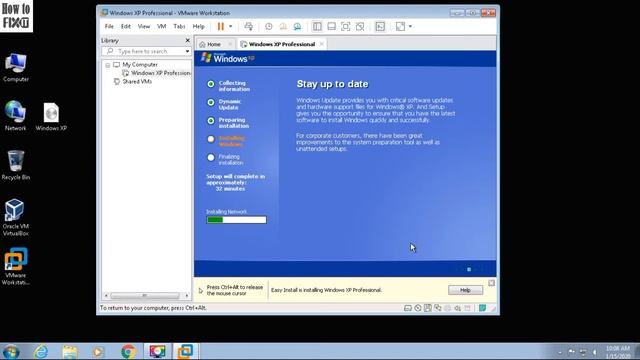Screen dimensions: 640x360
Task: Open Windows Media Player from the taskbar
Action: 98,352
